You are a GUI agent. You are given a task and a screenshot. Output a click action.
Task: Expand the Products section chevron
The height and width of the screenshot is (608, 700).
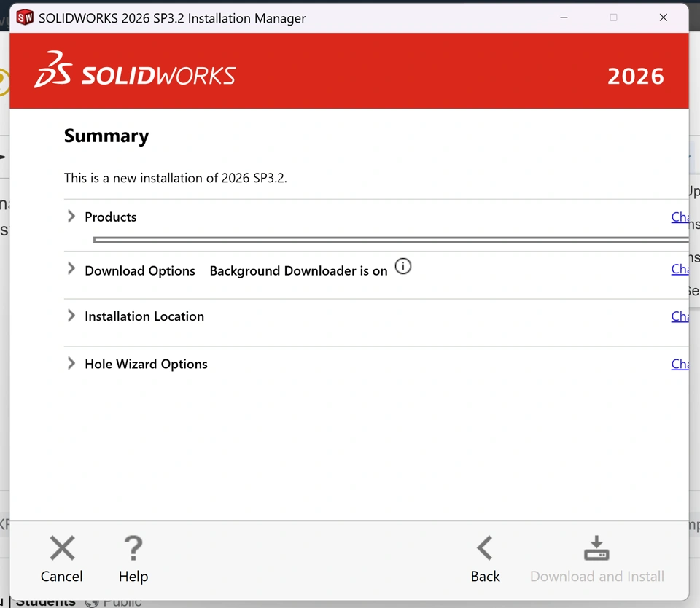(x=71, y=217)
